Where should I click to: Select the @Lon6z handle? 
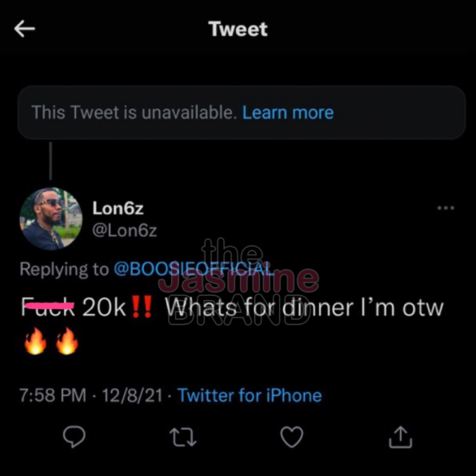point(125,230)
